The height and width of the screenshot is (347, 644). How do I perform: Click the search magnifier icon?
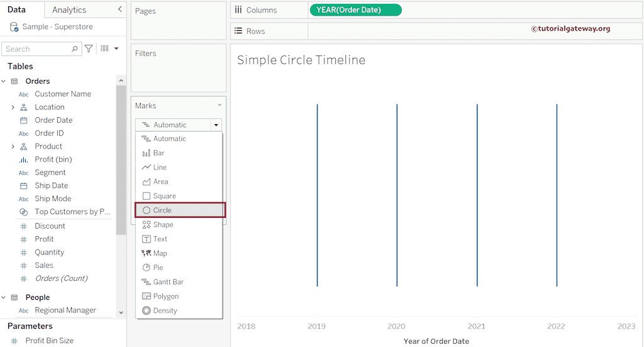coord(75,48)
